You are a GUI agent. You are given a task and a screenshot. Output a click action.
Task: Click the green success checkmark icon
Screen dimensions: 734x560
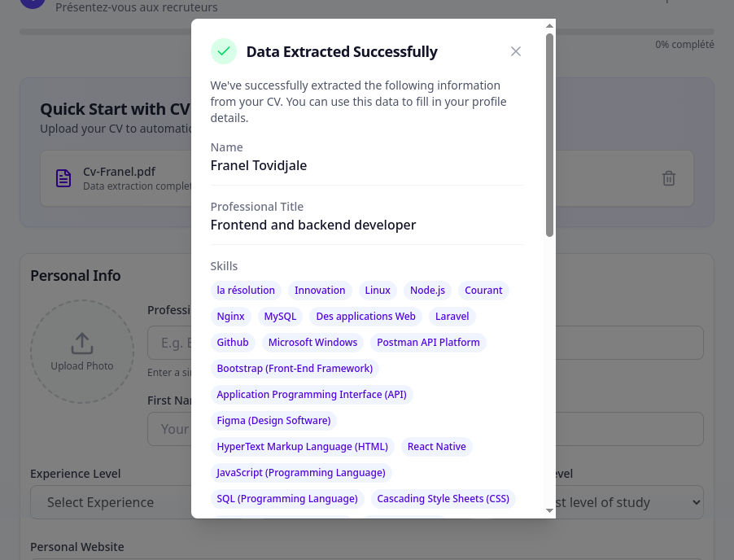pyautogui.click(x=223, y=51)
